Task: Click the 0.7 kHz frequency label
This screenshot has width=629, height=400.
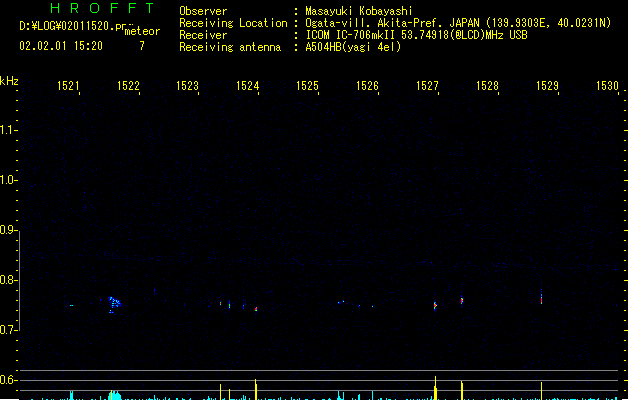Action: pos(8,330)
